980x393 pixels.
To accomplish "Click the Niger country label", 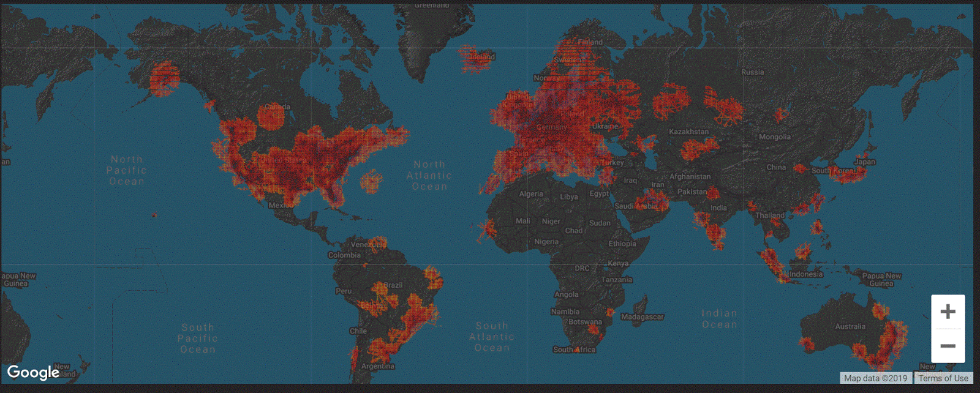I will pyautogui.click(x=551, y=222).
